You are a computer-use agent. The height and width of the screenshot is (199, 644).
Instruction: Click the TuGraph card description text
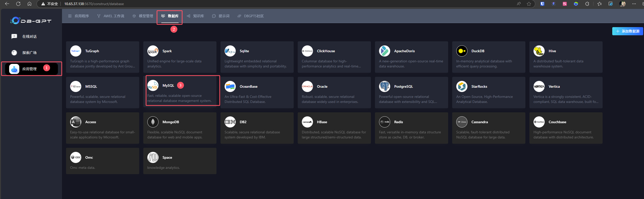point(103,64)
